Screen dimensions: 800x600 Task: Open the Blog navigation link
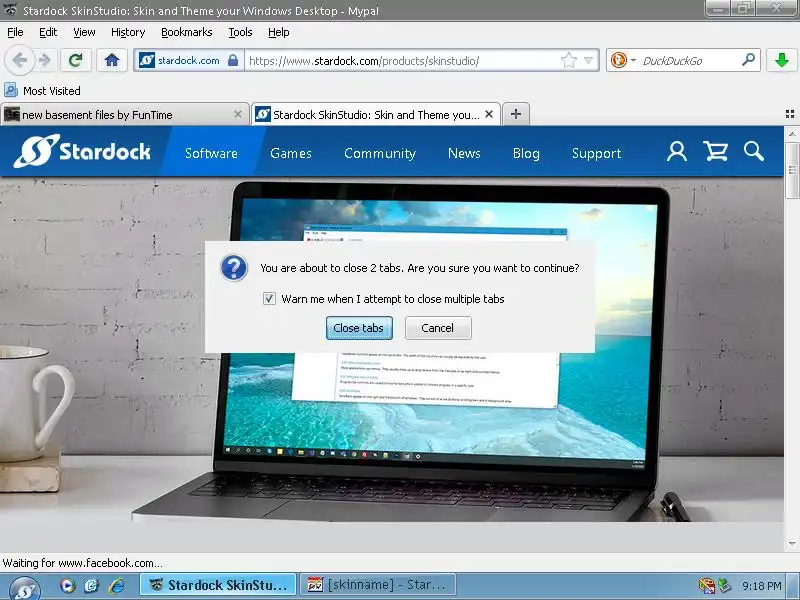(x=526, y=153)
